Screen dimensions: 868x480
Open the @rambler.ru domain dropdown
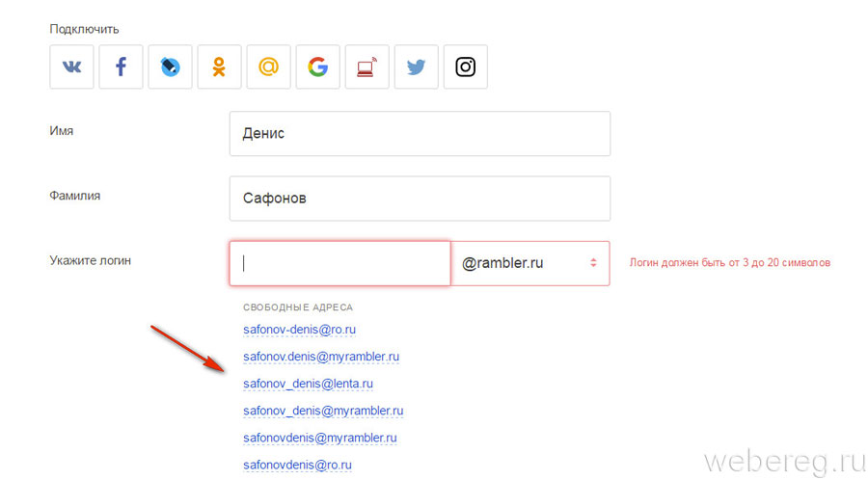click(x=530, y=263)
